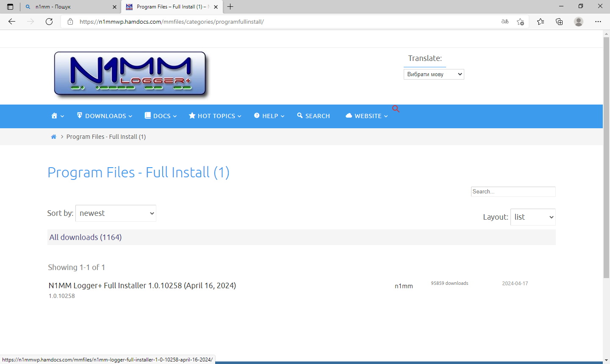Close the Program Files – Full Install tab
Screen dimensions: 610x364
click(x=216, y=7)
